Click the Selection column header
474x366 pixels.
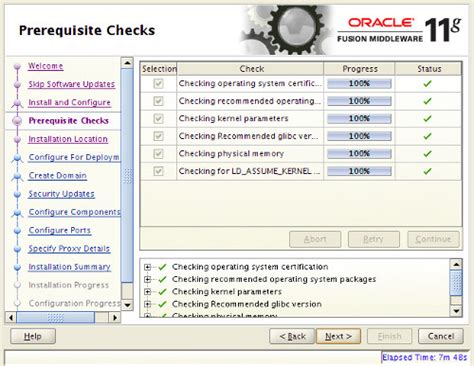pos(159,69)
